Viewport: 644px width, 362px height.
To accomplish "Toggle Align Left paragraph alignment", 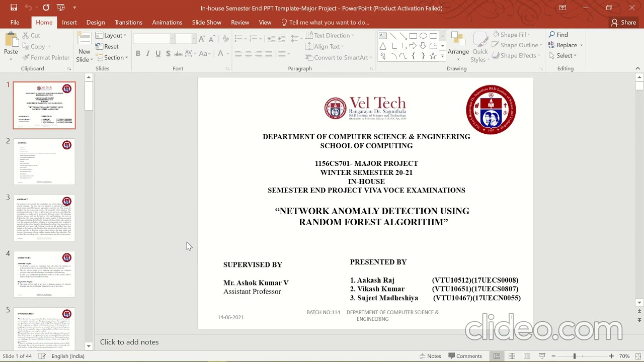I will click(238, 54).
